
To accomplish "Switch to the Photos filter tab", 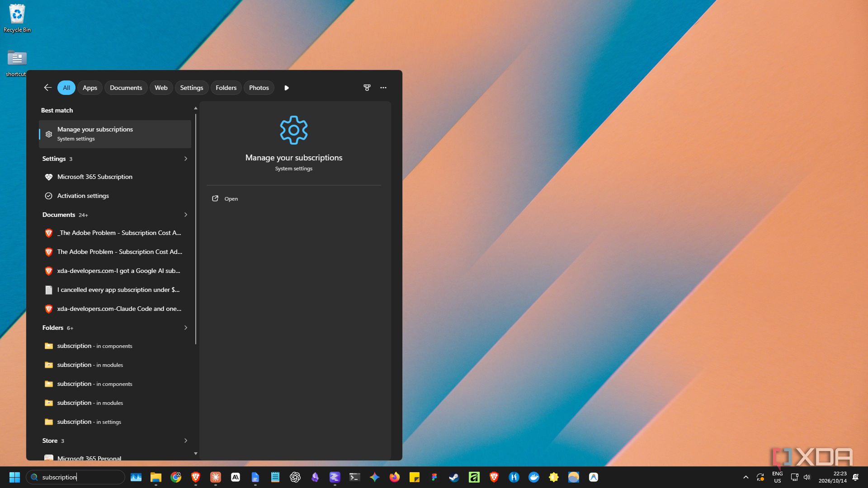I will [259, 88].
